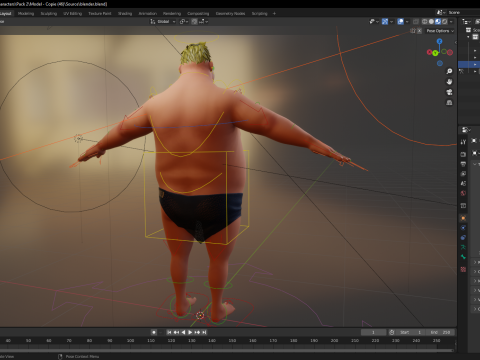Switch to the Animation workspace tab
Viewport: 480px width, 360px height.
coord(148,13)
